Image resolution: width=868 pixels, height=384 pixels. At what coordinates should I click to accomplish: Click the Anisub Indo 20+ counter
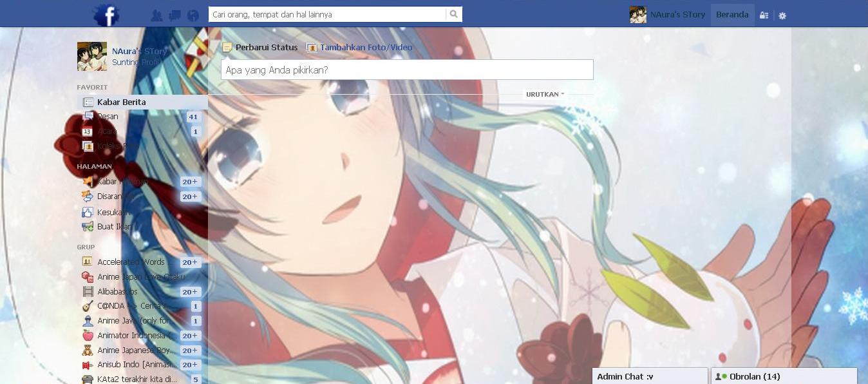click(190, 365)
